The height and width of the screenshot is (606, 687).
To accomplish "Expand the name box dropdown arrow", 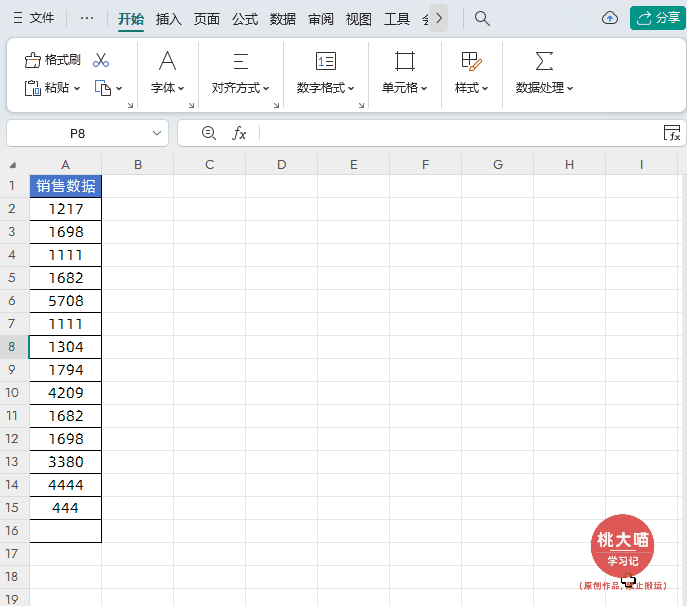I will [x=157, y=133].
